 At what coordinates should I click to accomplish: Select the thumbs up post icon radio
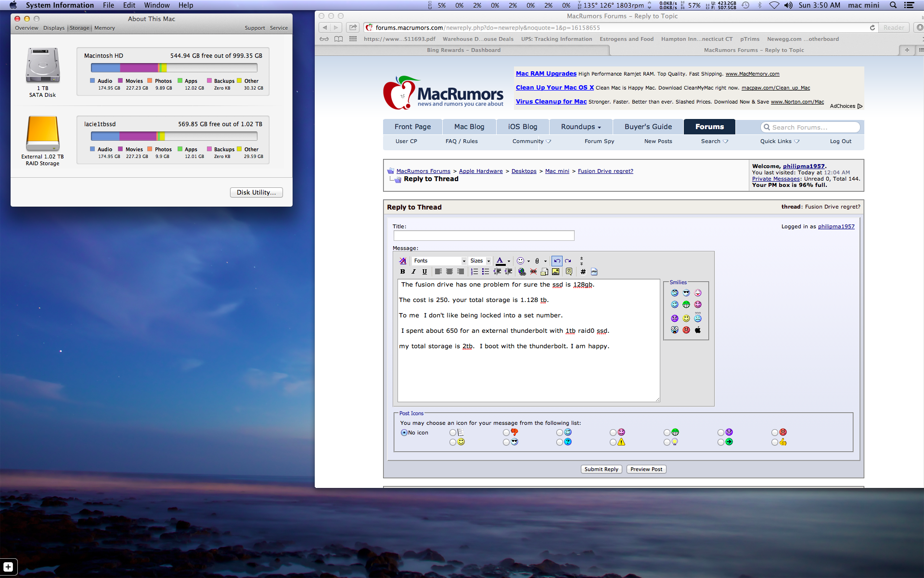point(775,442)
